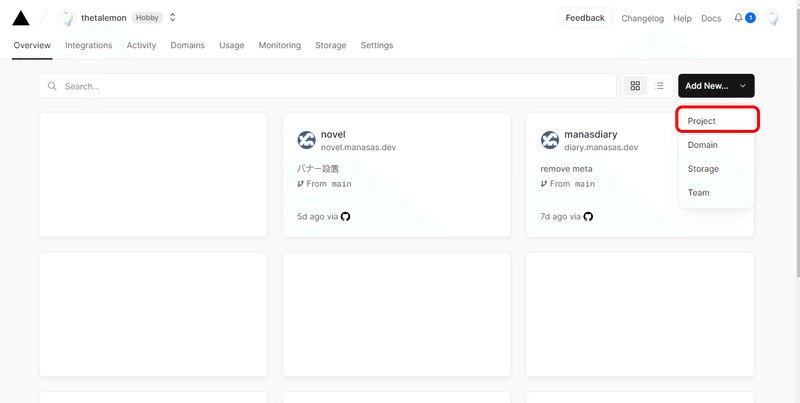This screenshot has width=800, height=403.
Task: Open the Feedback button
Action: (585, 18)
